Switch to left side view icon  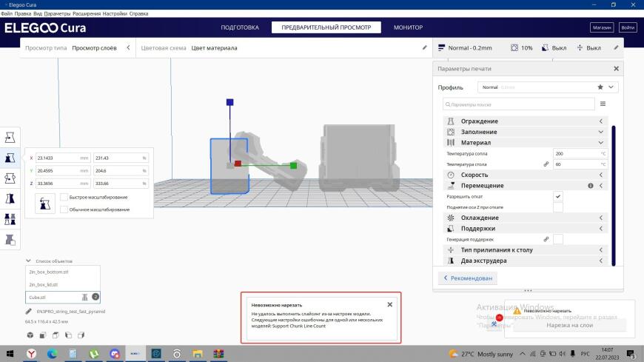tap(68, 335)
